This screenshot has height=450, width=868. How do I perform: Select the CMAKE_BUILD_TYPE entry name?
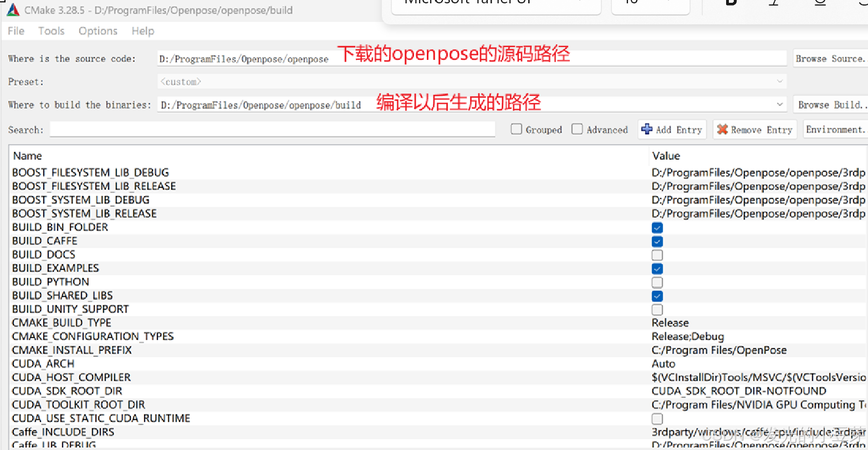pyautogui.click(x=62, y=323)
